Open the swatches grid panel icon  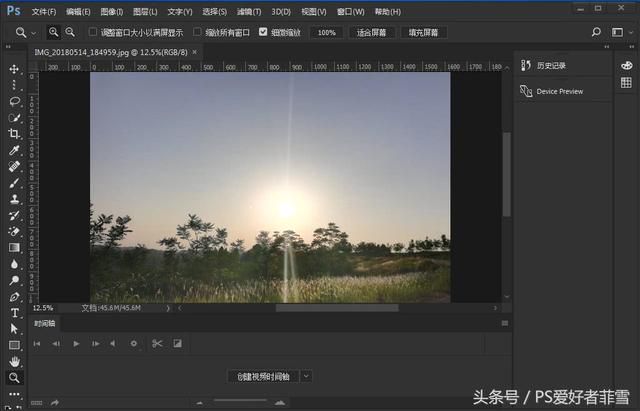click(x=626, y=83)
